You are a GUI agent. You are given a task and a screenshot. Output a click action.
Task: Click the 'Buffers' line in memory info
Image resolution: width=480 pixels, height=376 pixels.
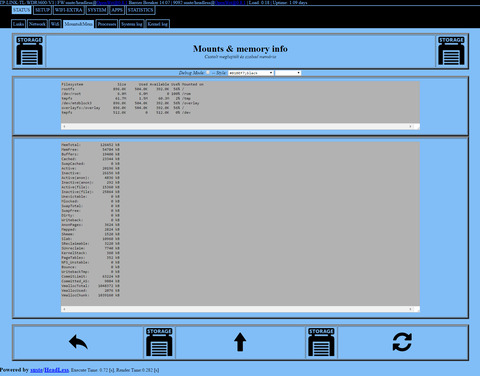pyautogui.click(x=90, y=154)
